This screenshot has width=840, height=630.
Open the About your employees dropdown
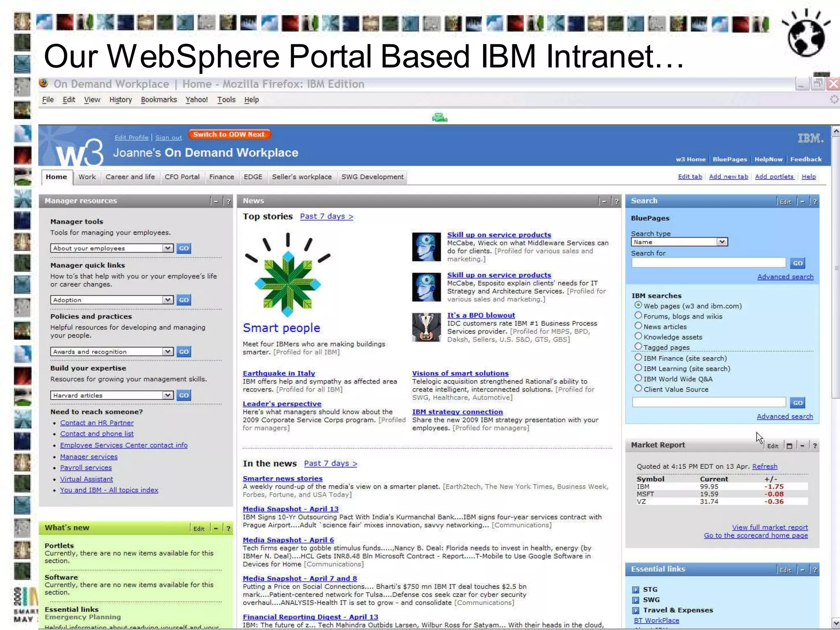pyautogui.click(x=112, y=248)
